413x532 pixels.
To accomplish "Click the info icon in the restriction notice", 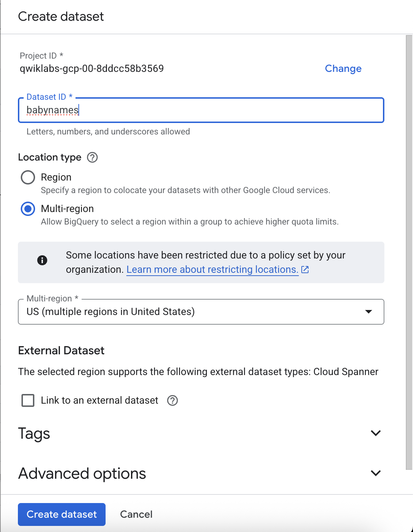I will click(43, 261).
